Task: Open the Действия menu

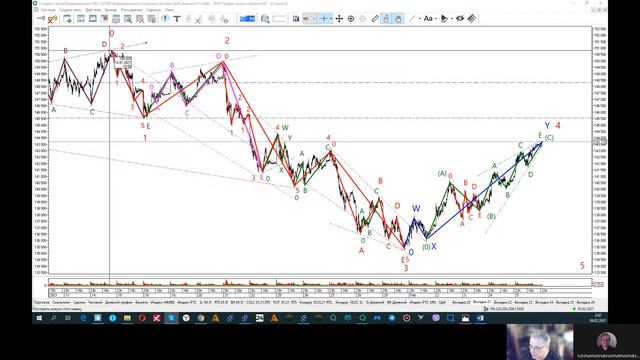Action: (93, 10)
